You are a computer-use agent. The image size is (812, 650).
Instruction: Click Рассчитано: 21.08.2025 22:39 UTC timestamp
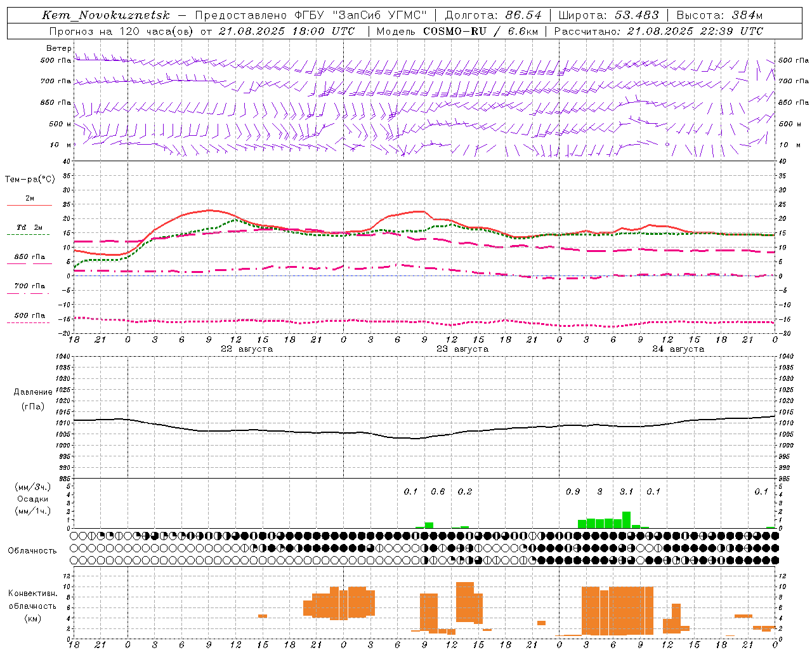658,31
